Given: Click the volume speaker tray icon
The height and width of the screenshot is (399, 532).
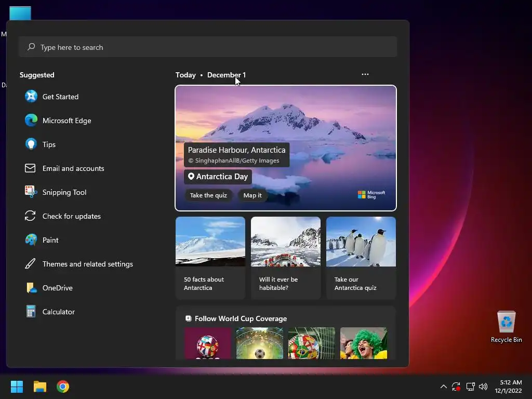Looking at the screenshot, I should click(483, 387).
